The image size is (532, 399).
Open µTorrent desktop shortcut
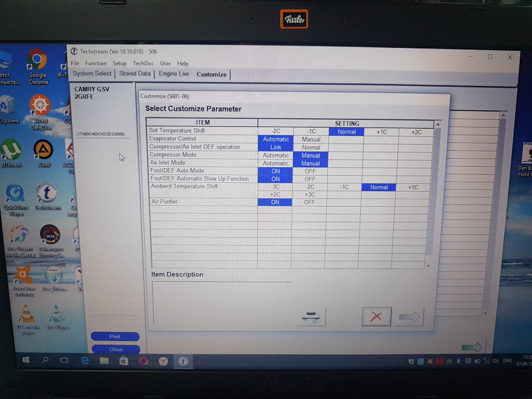tap(11, 154)
